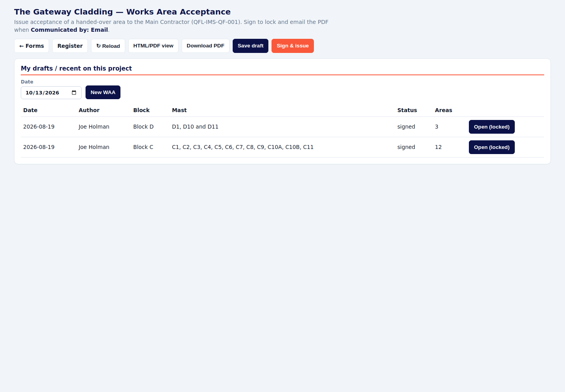Click Joe Holman in the Block D row
The image size is (565, 392).
(x=94, y=127)
